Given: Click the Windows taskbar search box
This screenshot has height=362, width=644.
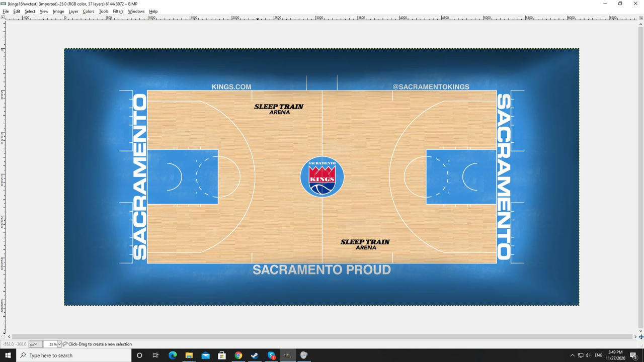Looking at the screenshot, I should (73, 355).
